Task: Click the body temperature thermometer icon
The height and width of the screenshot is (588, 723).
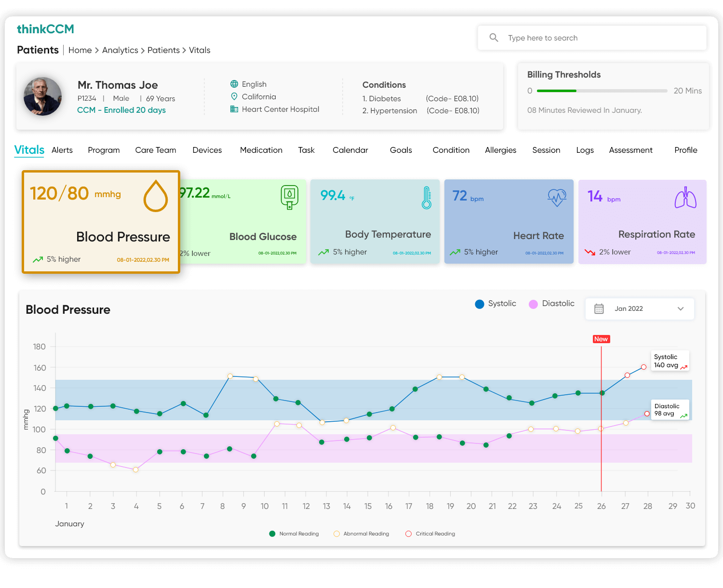Action: point(426,198)
